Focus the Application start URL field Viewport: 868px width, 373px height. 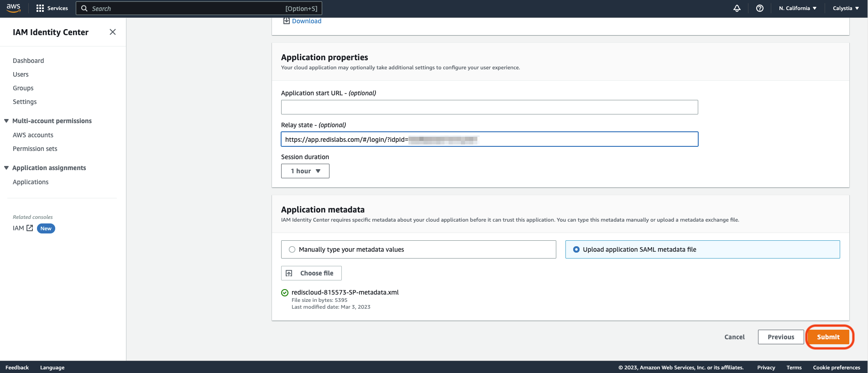point(489,107)
